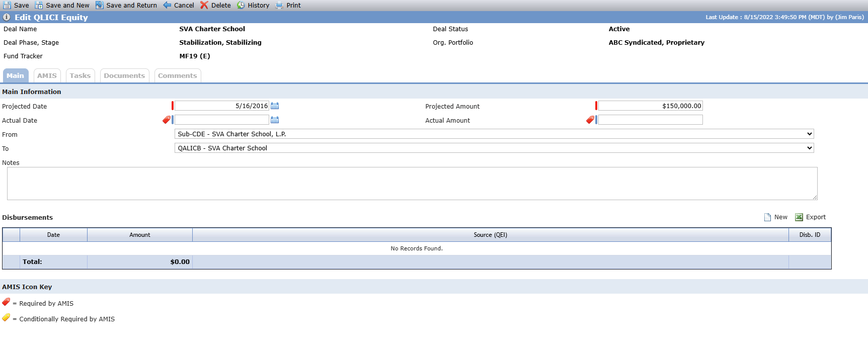The image size is (868, 355).
Task: Switch to the Main tab
Action: (x=16, y=76)
